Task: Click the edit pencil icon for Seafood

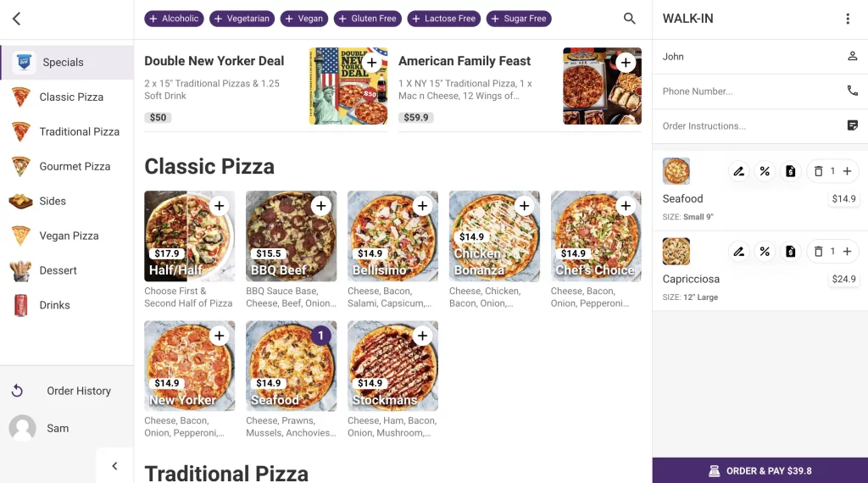Action: 738,171
